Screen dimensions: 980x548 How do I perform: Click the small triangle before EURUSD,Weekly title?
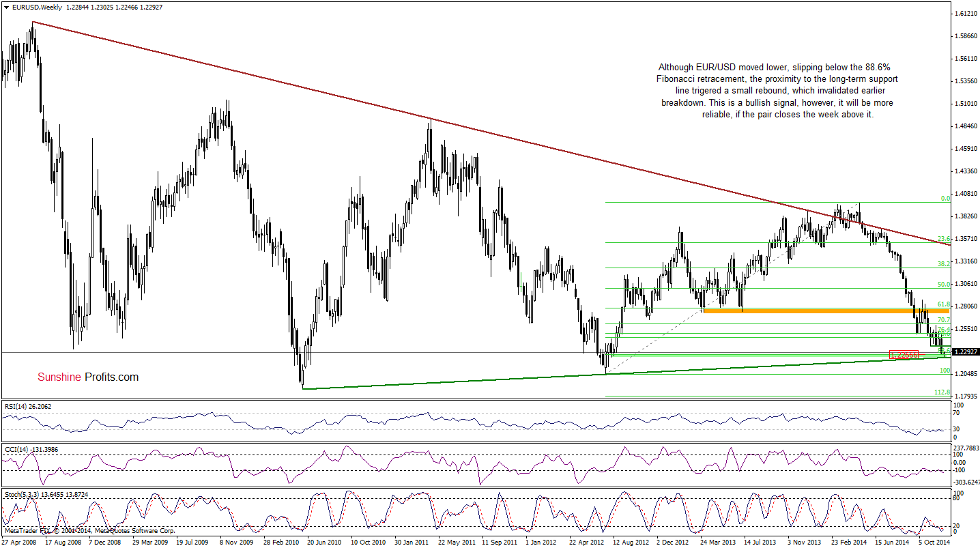(5, 7)
